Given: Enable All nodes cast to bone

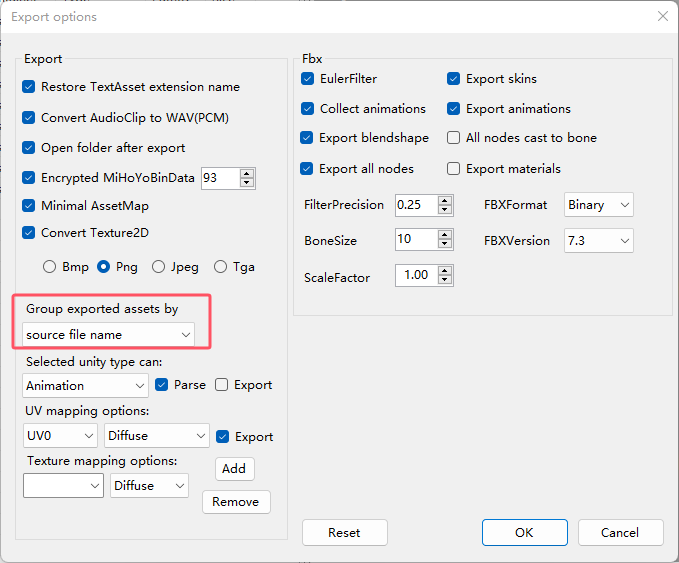Looking at the screenshot, I should tap(453, 138).
